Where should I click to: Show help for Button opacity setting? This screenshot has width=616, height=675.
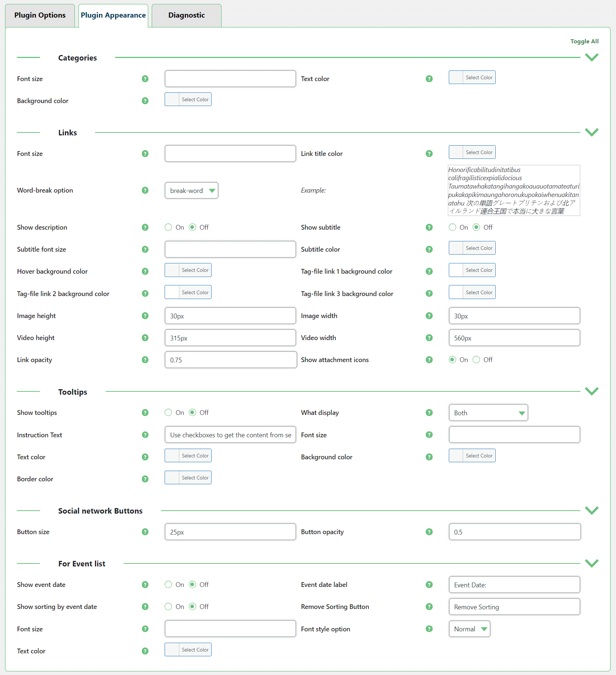(429, 532)
